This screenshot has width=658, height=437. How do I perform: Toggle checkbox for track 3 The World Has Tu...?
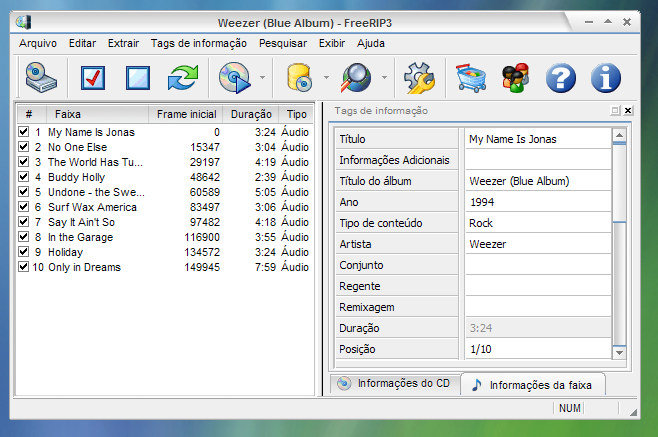(24, 162)
